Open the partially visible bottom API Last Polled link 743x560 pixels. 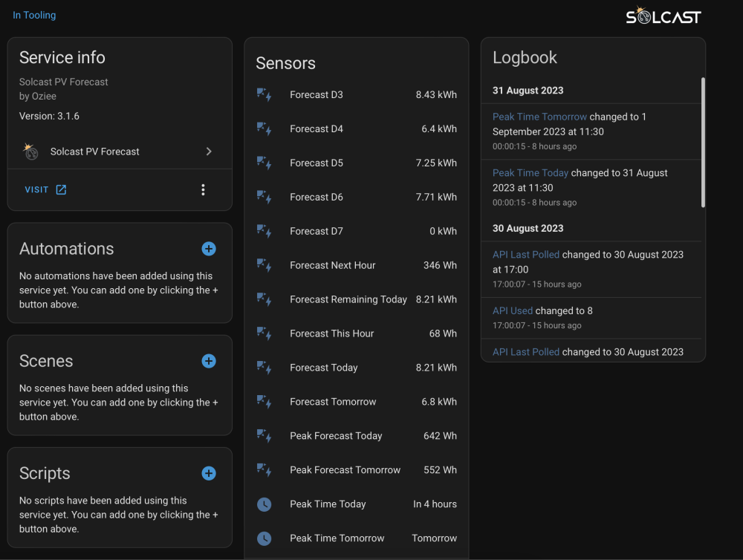pos(526,352)
